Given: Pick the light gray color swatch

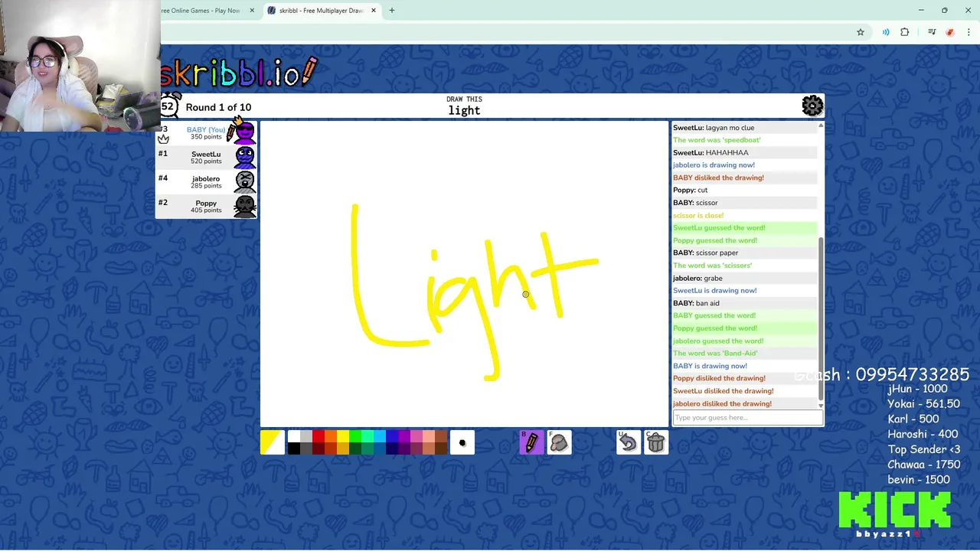Looking at the screenshot, I should [x=306, y=436].
